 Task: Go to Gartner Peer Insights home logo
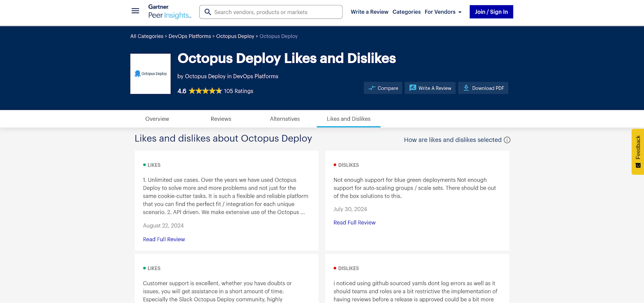coord(169,12)
